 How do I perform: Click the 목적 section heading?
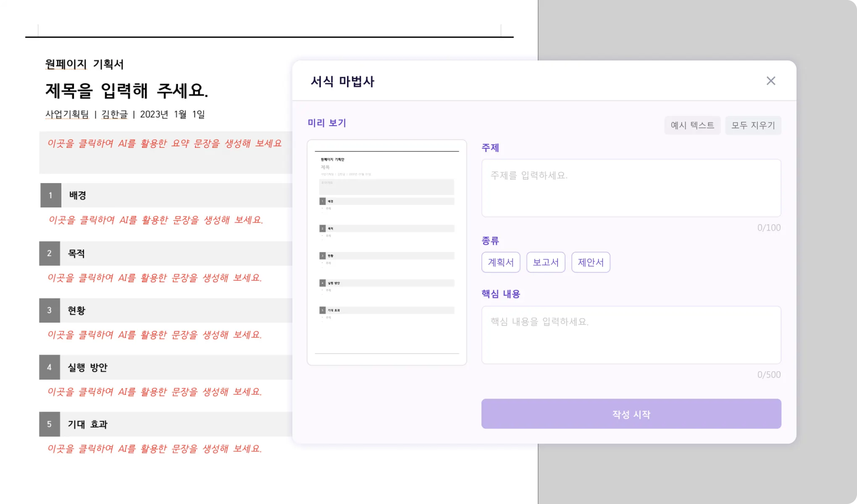click(76, 254)
